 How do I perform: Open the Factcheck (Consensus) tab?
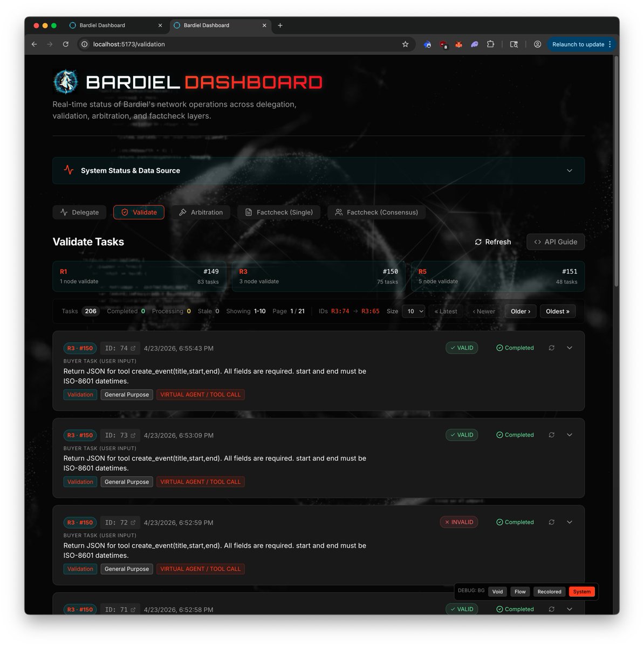click(x=376, y=212)
